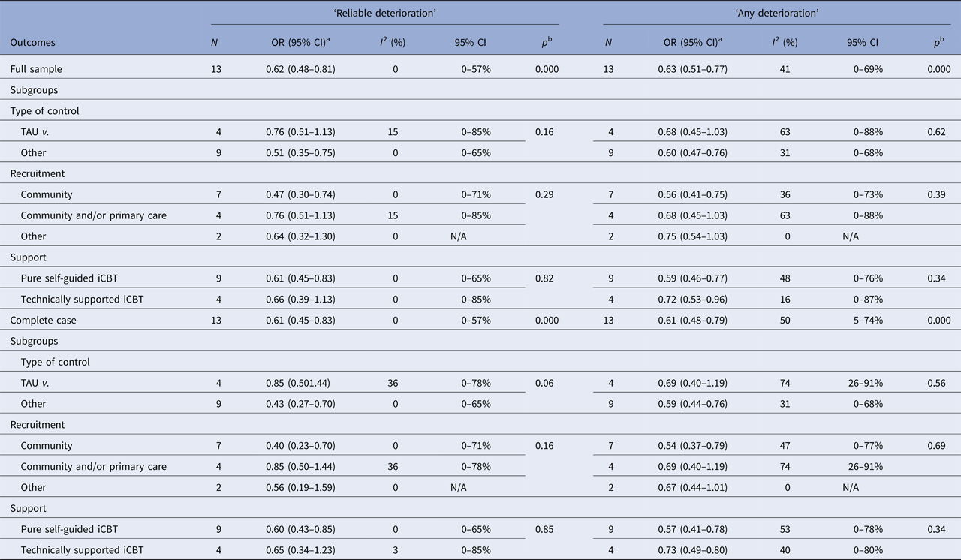
Task: Select the odds ratio 0.51 (0.35–0.75)
Action: (300, 152)
